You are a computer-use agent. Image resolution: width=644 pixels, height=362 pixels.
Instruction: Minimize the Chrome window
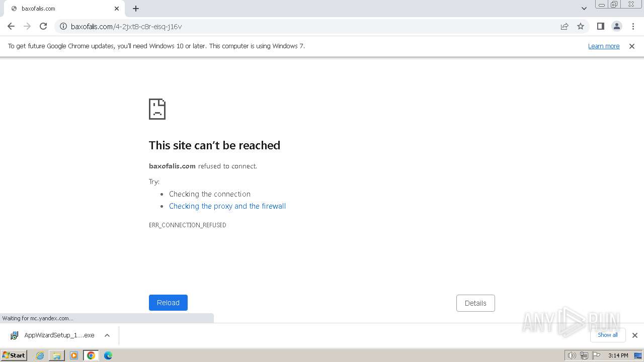[602, 5]
